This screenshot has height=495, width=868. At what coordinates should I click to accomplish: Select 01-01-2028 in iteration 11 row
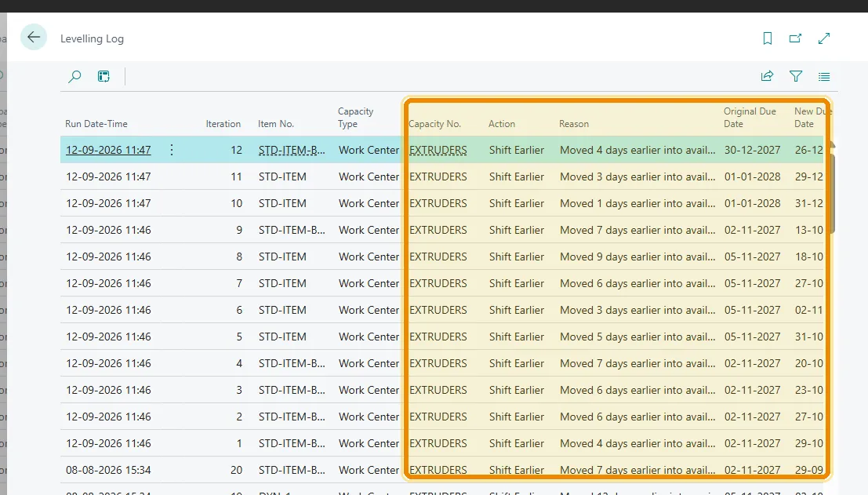tap(752, 177)
